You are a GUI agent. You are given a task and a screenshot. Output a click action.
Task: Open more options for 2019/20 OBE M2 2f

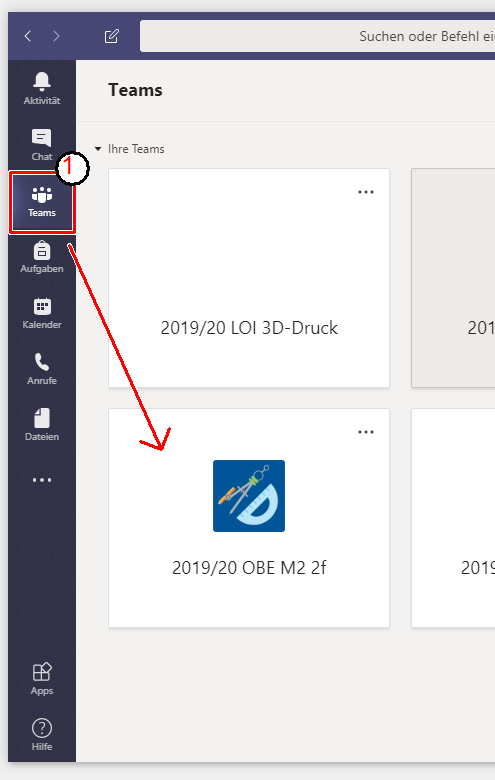[x=366, y=432]
